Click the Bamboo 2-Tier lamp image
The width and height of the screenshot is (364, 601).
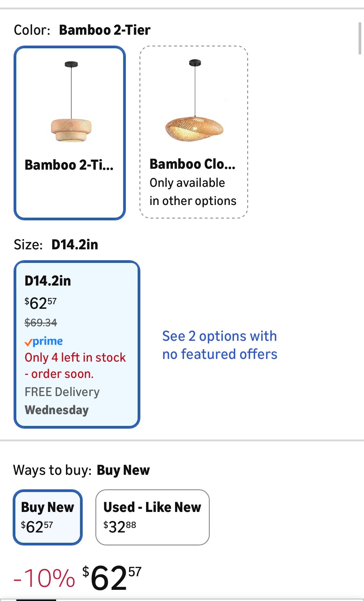[x=71, y=103]
